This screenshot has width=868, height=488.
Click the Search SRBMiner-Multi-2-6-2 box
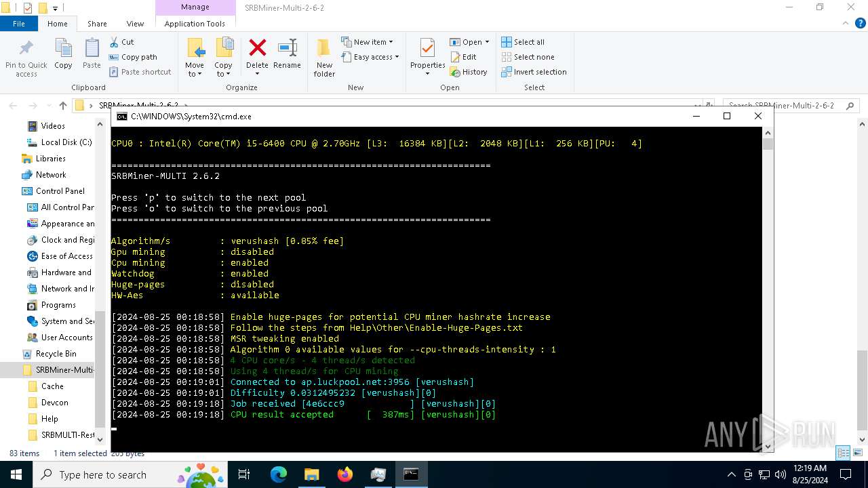coord(791,105)
